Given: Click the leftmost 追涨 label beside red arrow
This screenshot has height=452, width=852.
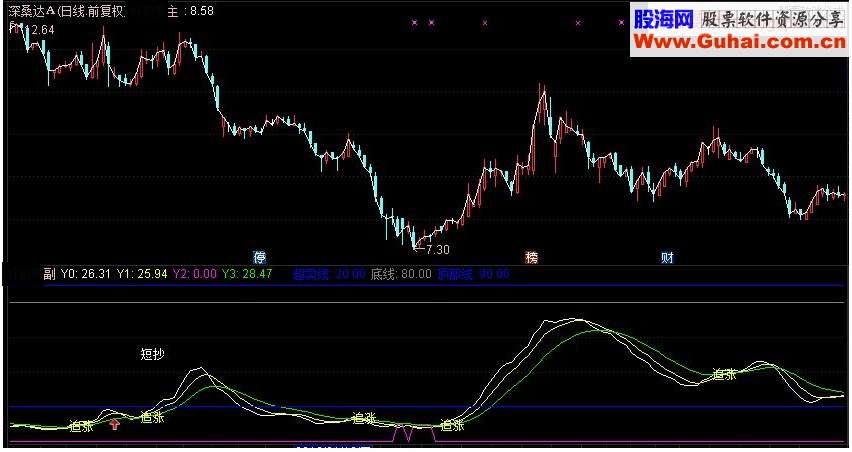Looking at the screenshot, I should 82,426.
